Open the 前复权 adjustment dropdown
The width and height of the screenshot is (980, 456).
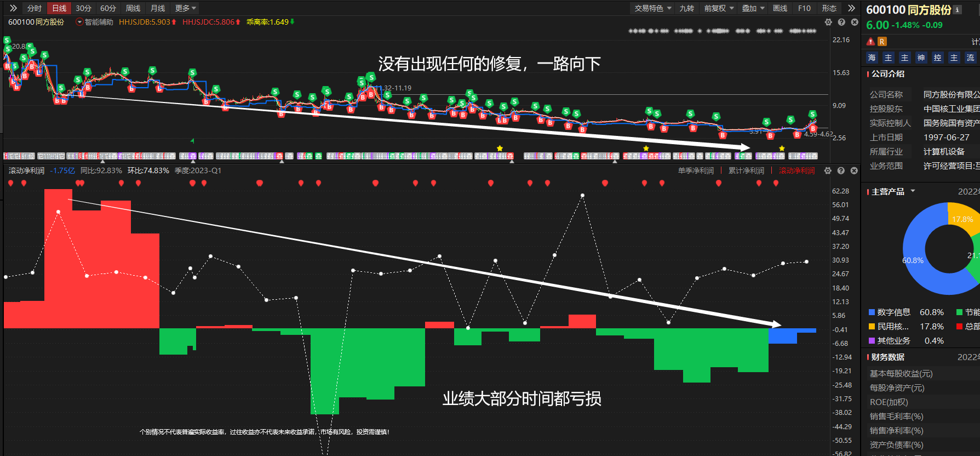[x=719, y=8]
